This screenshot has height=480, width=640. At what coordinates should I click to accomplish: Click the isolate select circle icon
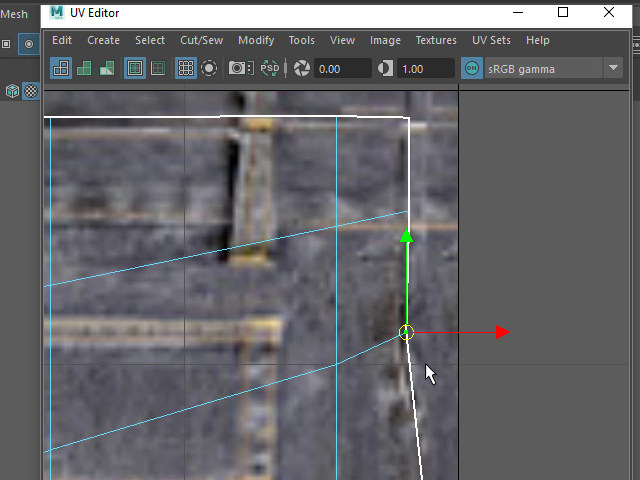209,68
